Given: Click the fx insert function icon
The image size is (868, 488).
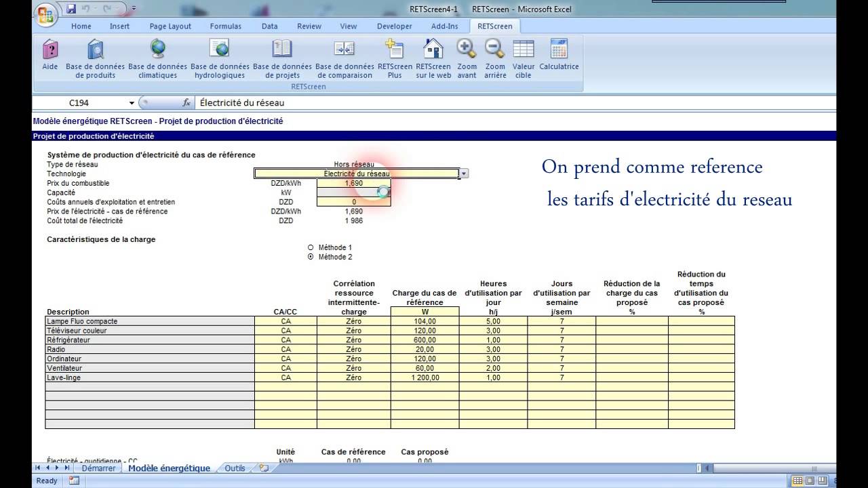Looking at the screenshot, I should point(186,103).
